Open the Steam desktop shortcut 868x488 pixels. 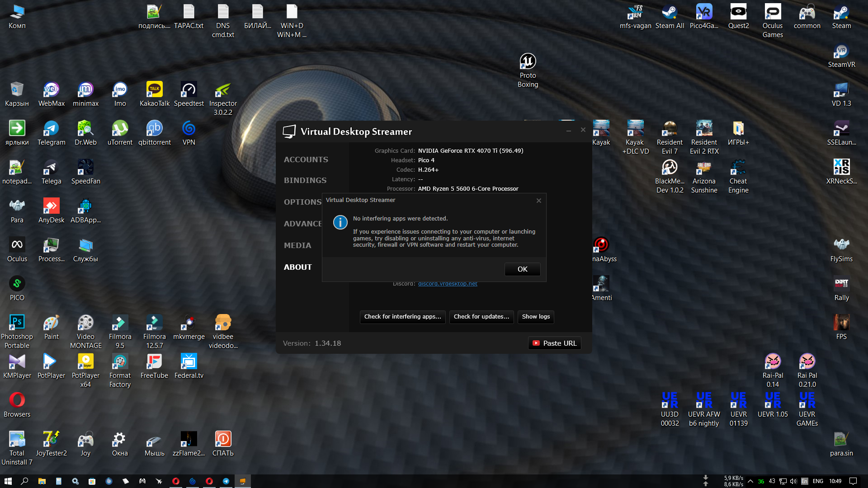pos(841,17)
